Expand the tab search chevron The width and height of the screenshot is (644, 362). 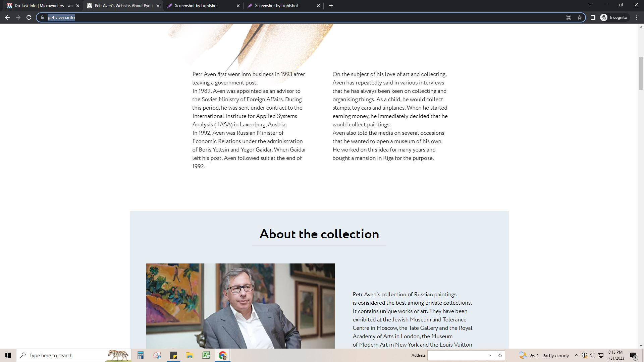(x=590, y=5)
